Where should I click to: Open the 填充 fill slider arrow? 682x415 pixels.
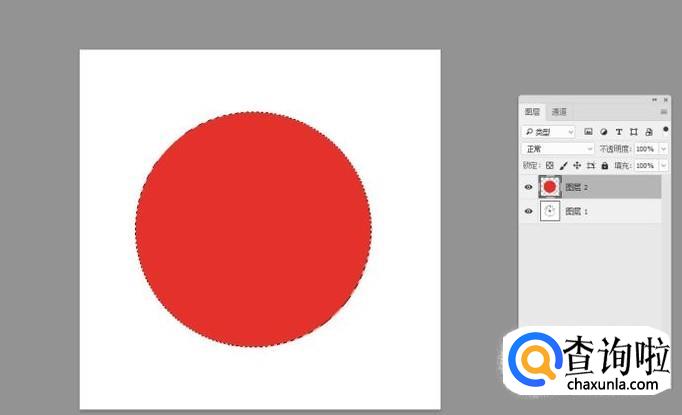click(664, 165)
